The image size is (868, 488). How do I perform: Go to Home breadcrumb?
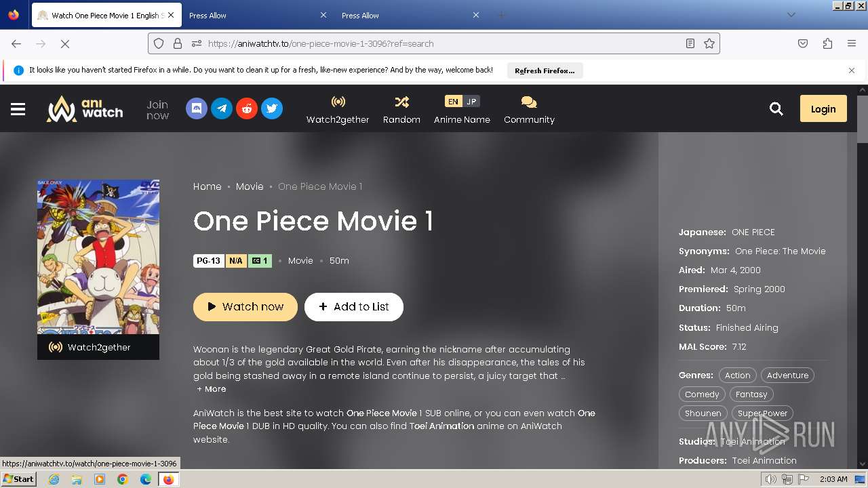click(208, 186)
